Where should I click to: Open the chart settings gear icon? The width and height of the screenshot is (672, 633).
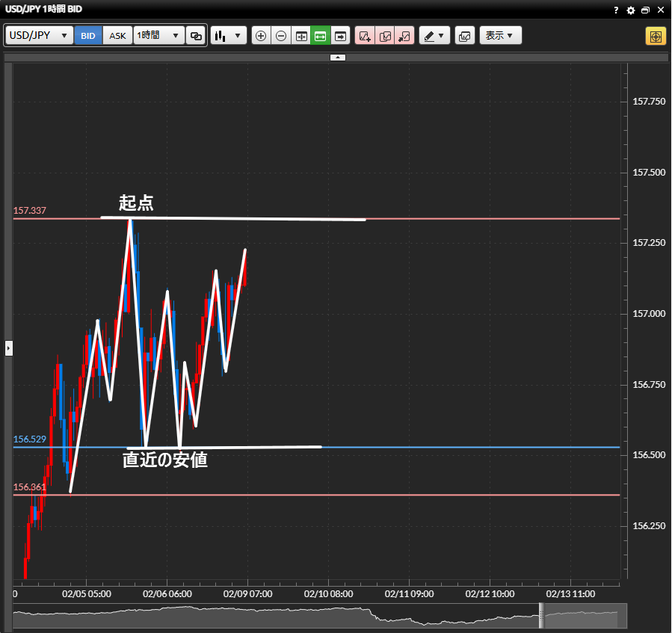coord(630,10)
